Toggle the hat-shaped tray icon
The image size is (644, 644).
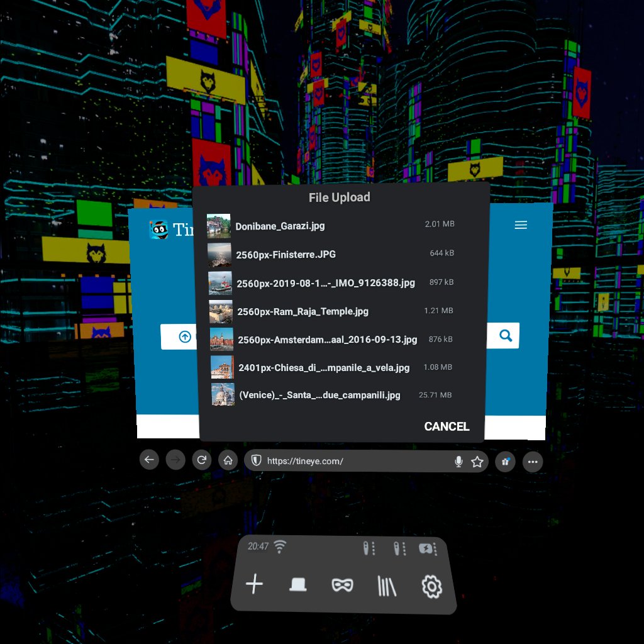pos(297,584)
